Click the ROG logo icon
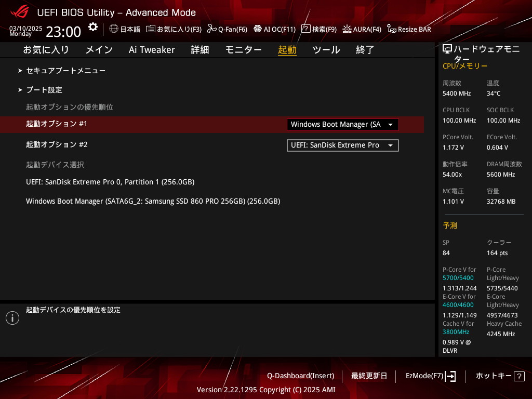Image resolution: width=532 pixels, height=399 pixels. [20, 12]
